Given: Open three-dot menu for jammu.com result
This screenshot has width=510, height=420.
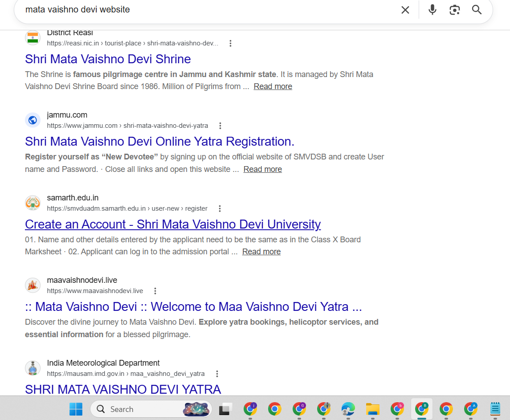Looking at the screenshot, I should (220, 126).
